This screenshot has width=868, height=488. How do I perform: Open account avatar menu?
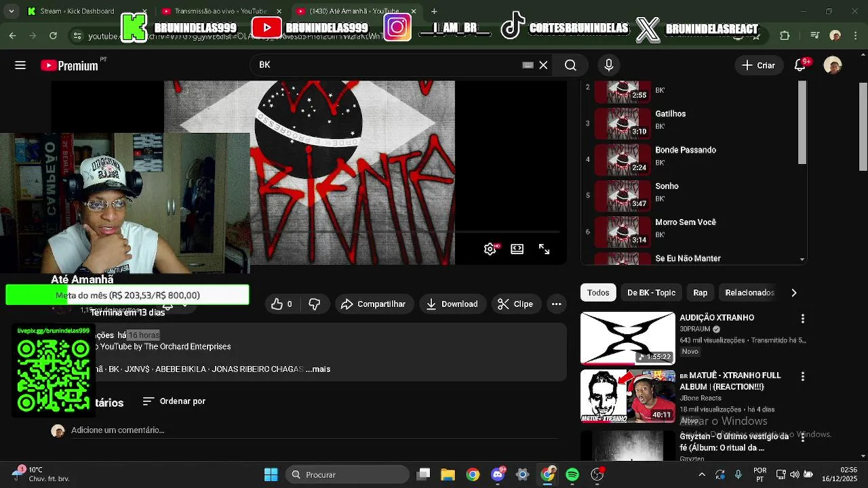coord(833,65)
